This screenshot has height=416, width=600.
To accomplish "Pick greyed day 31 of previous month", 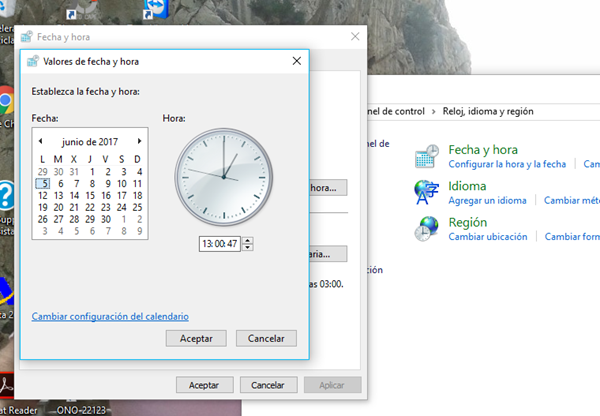I will [74, 172].
